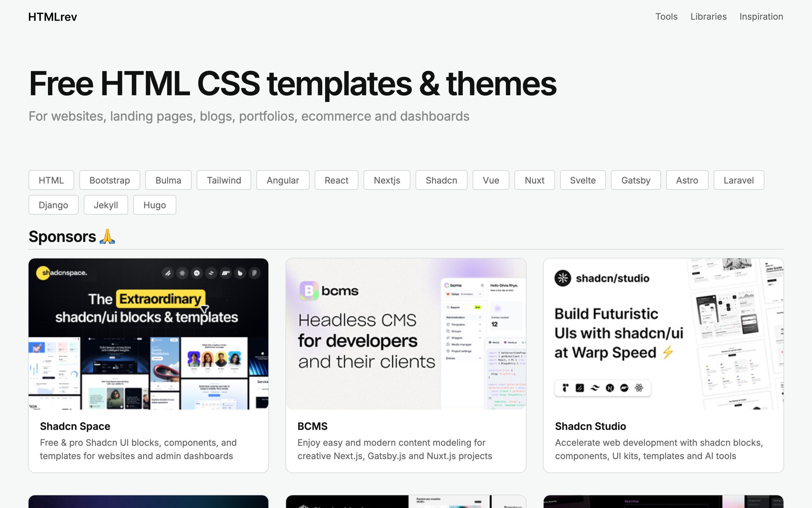Open the Gatsby category tag
The image size is (812, 508).
coord(636,180)
